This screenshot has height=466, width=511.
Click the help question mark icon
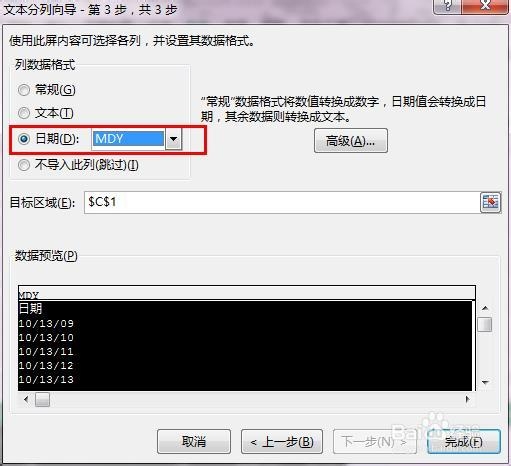tap(448, 6)
